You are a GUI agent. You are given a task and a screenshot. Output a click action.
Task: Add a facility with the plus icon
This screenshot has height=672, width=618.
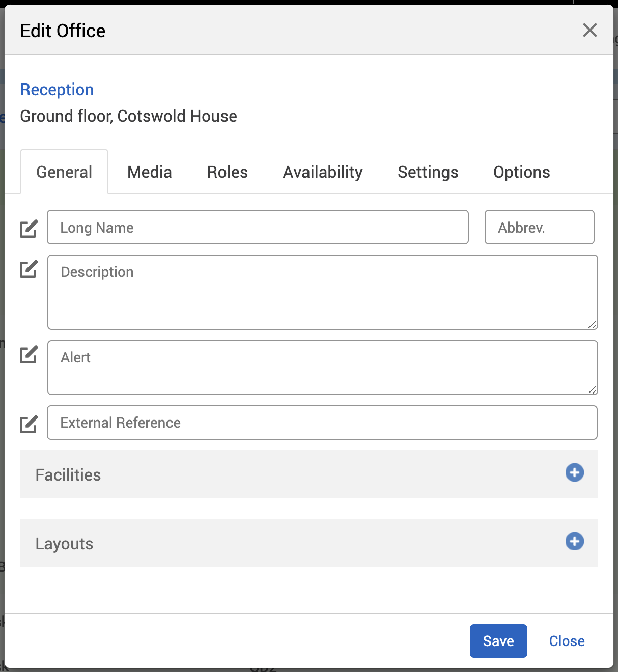[x=574, y=472]
